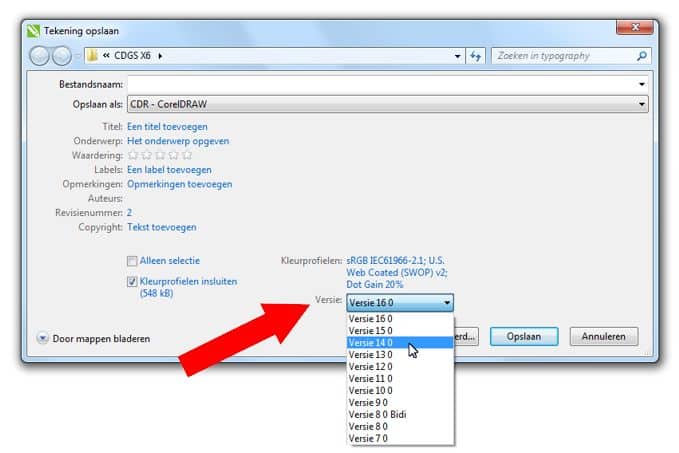Viewport: 679px width, 453px height.
Task: Collapse the Versie dropdown list
Action: 447,302
